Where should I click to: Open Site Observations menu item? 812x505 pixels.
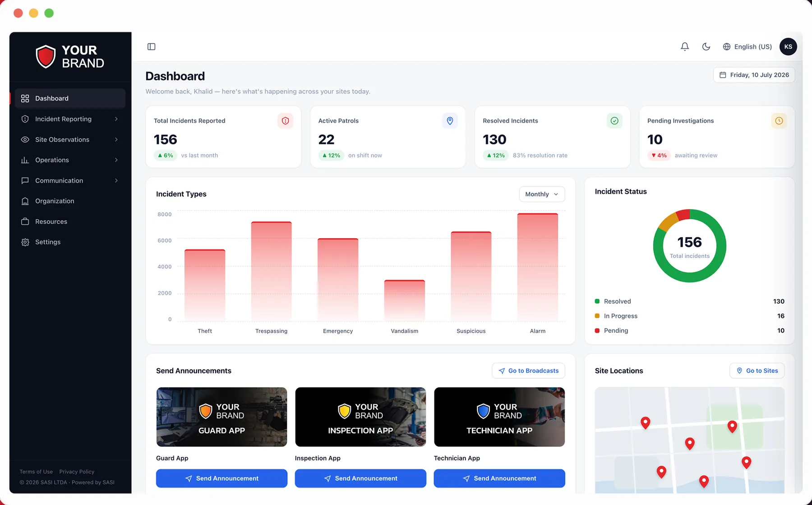[70, 139]
